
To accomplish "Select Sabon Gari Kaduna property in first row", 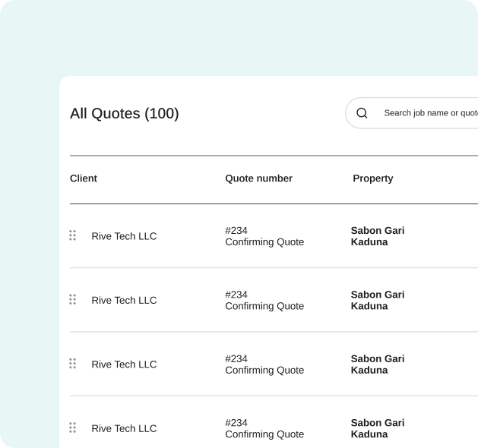I will pos(377,236).
